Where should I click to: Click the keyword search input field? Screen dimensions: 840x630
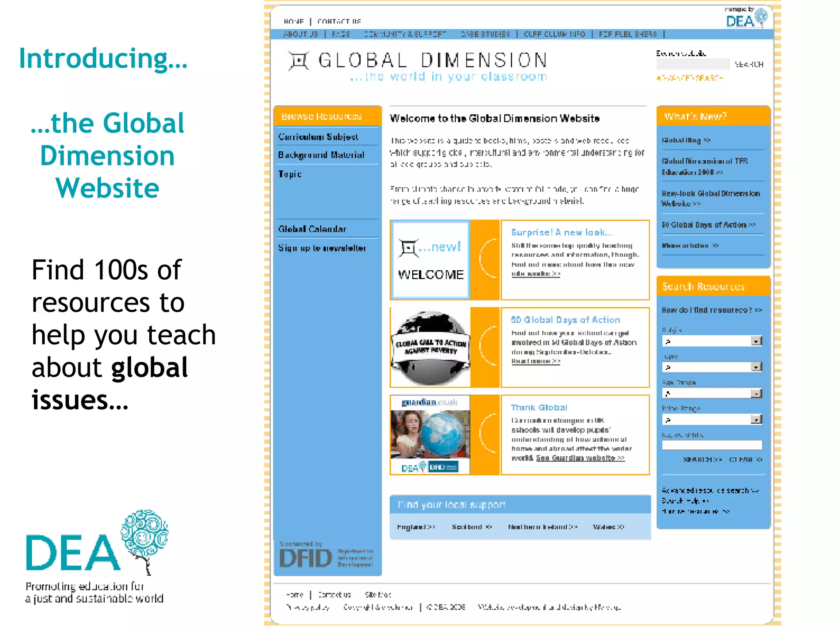pos(712,445)
